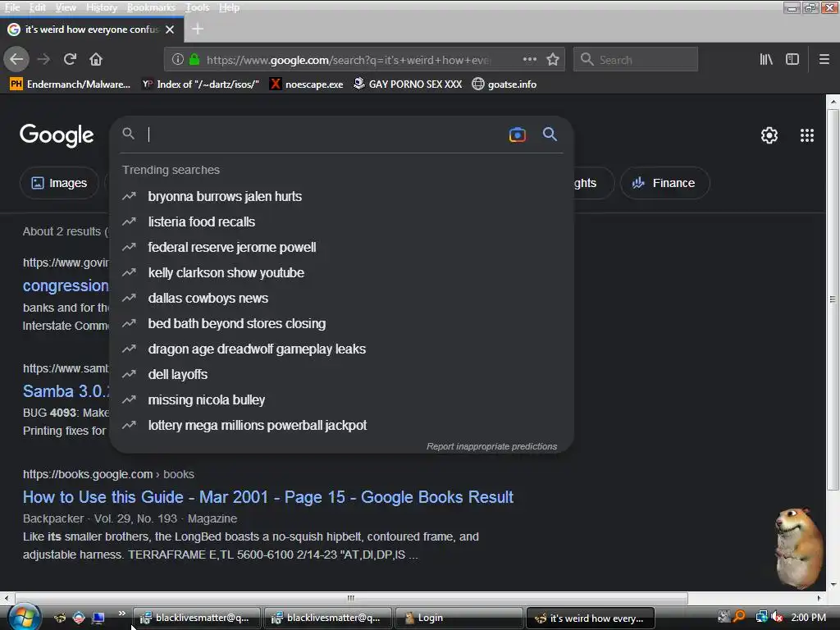
Task: Choose 'bed bath beyond stores closing' suggestion
Action: coord(341,323)
